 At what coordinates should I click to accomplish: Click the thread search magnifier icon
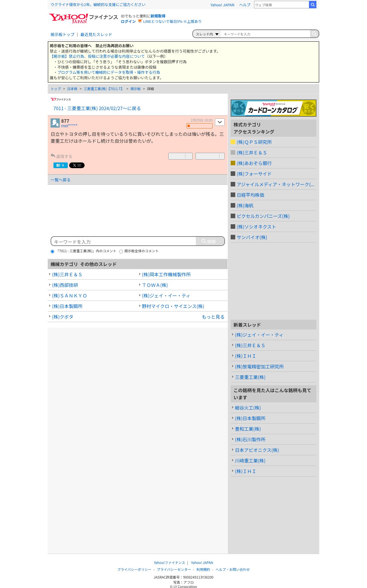tap(314, 34)
